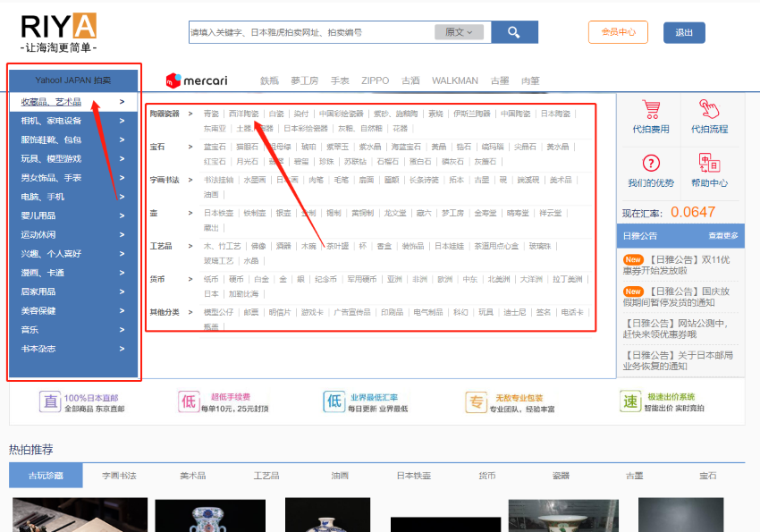Expand 书本杂志 category arrow
The height and width of the screenshot is (532, 760).
(122, 349)
